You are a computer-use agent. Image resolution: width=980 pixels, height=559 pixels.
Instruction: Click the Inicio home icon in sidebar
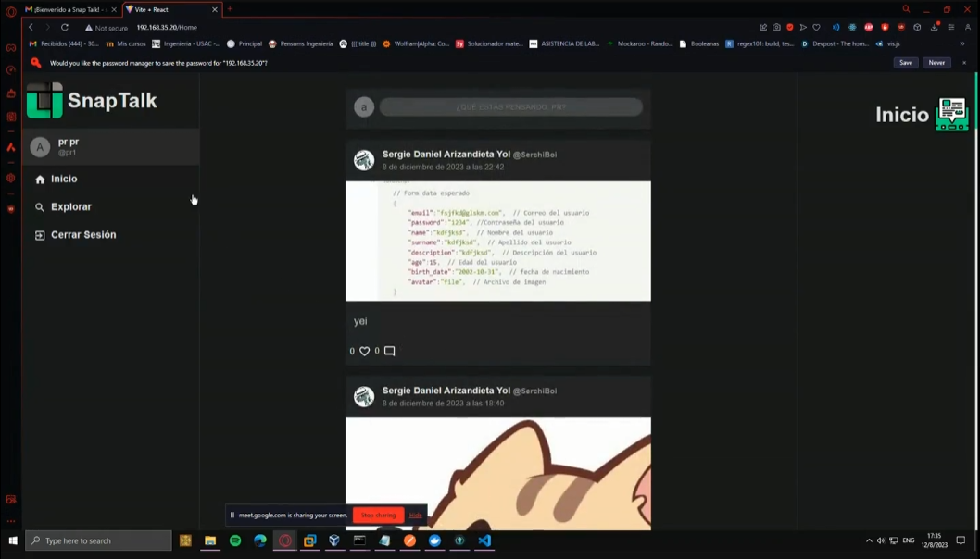(x=40, y=180)
